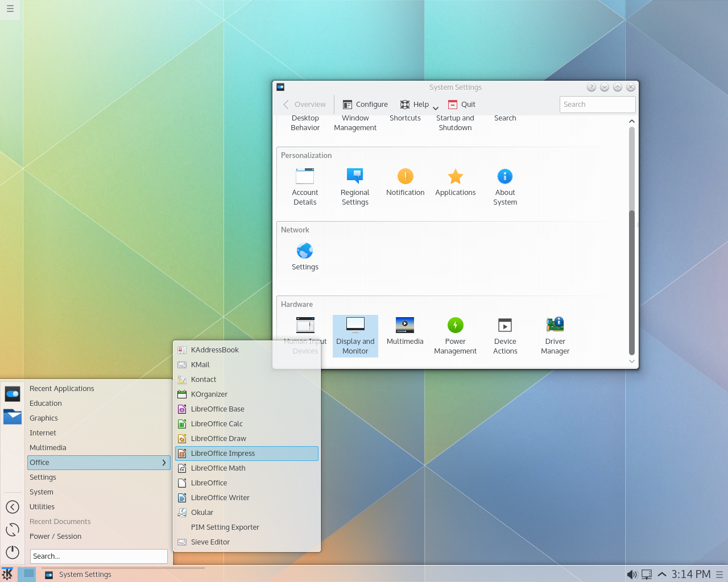This screenshot has height=582, width=728.
Task: Open the panel options hamburger menu
Action: [719, 575]
